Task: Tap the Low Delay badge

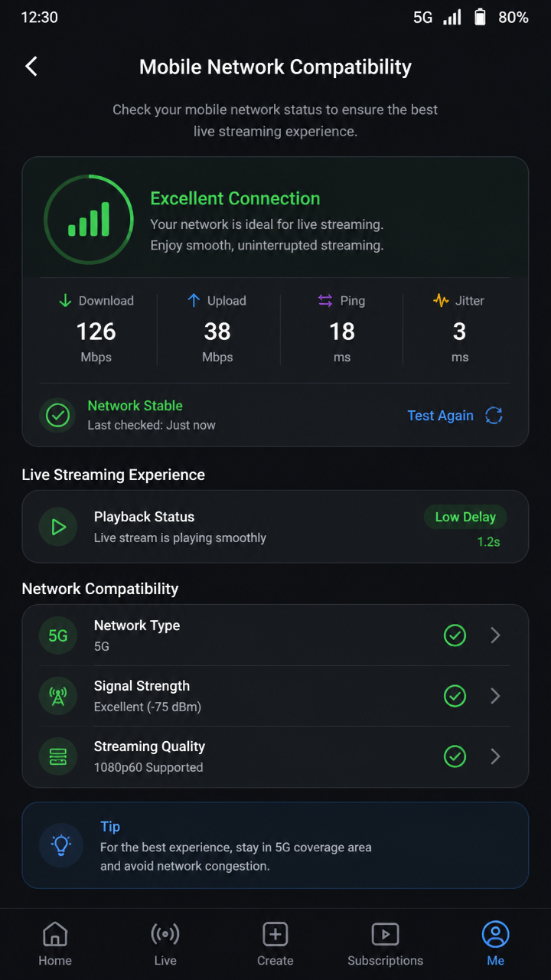Action: (x=465, y=517)
